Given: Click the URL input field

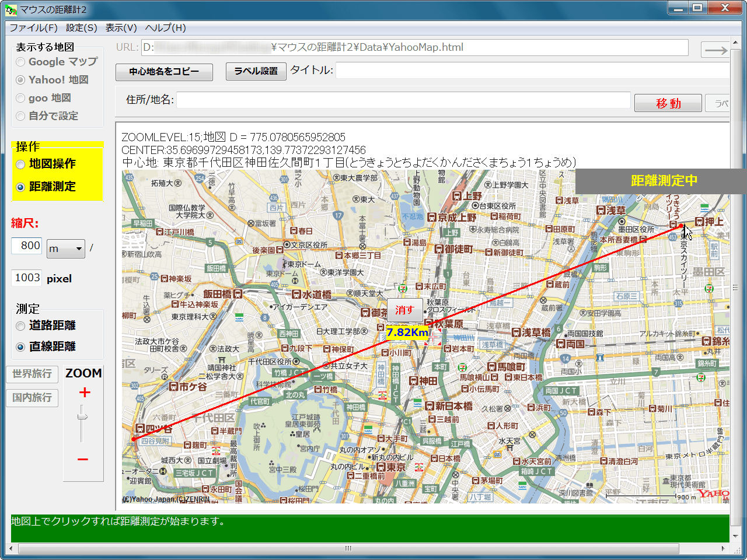Looking at the screenshot, I should pos(414,48).
